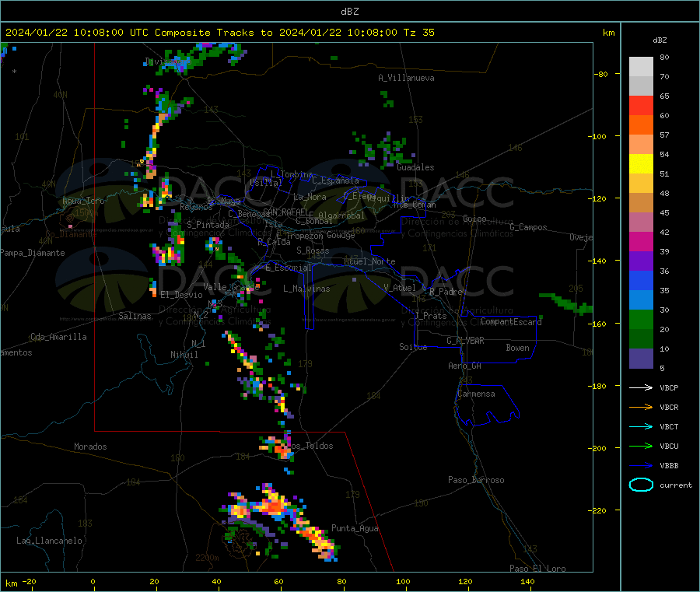Screen dimensions: 700x592
Task: Click the cyan 'current' ellipse legend icon
Action: tap(641, 485)
